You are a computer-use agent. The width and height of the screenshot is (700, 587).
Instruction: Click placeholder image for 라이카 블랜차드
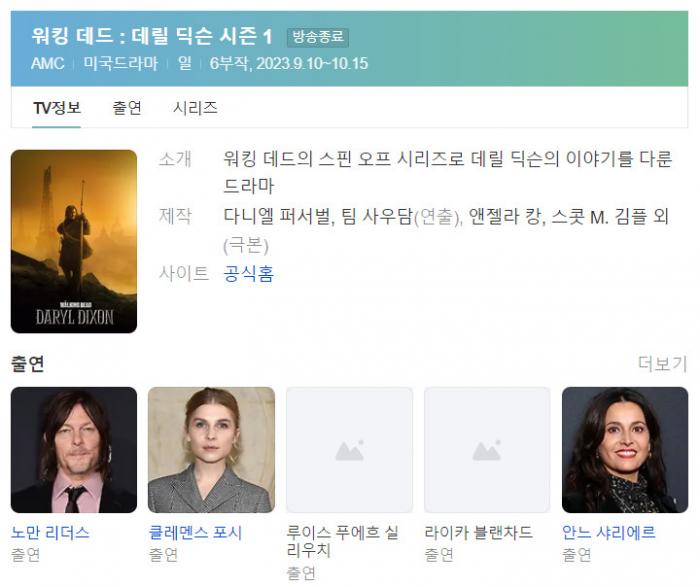pos(487,450)
